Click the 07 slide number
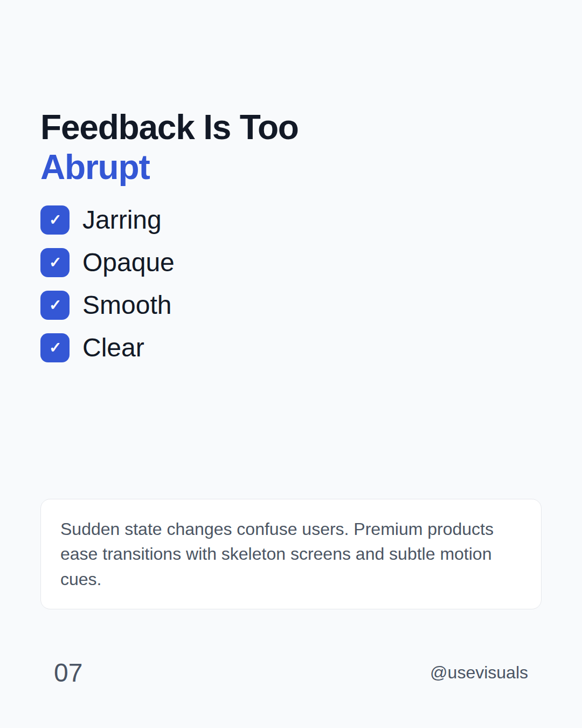This screenshot has width=582, height=728. [68, 673]
